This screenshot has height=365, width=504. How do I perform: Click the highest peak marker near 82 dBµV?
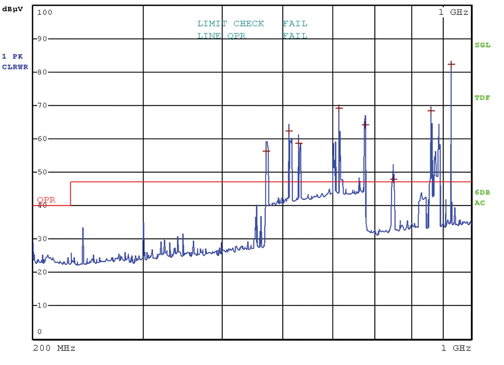(451, 64)
